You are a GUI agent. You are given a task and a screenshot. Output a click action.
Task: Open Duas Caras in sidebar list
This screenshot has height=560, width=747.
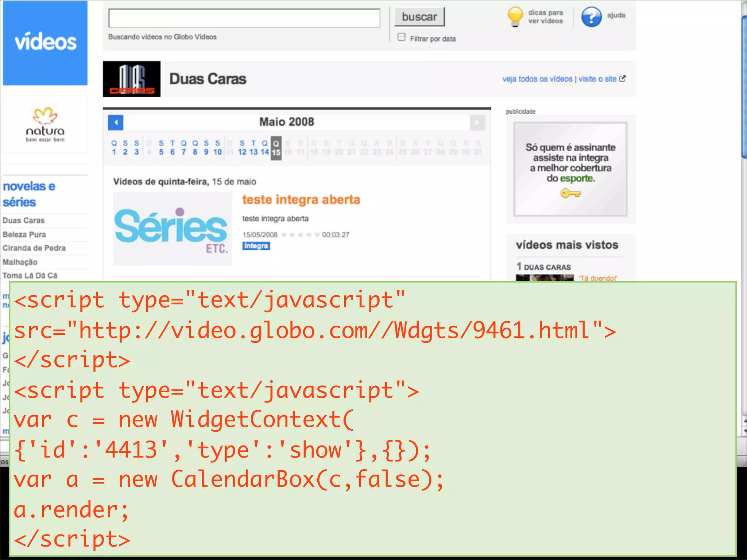(24, 221)
